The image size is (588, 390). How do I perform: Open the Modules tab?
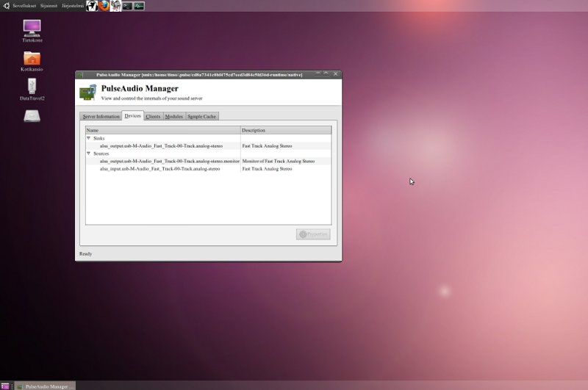[174, 117]
